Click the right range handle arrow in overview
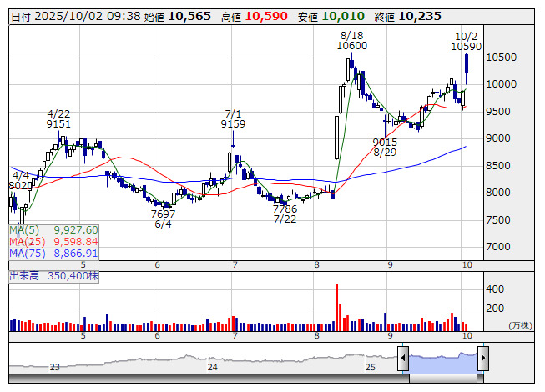The width and height of the screenshot is (545, 392). pos(482,359)
